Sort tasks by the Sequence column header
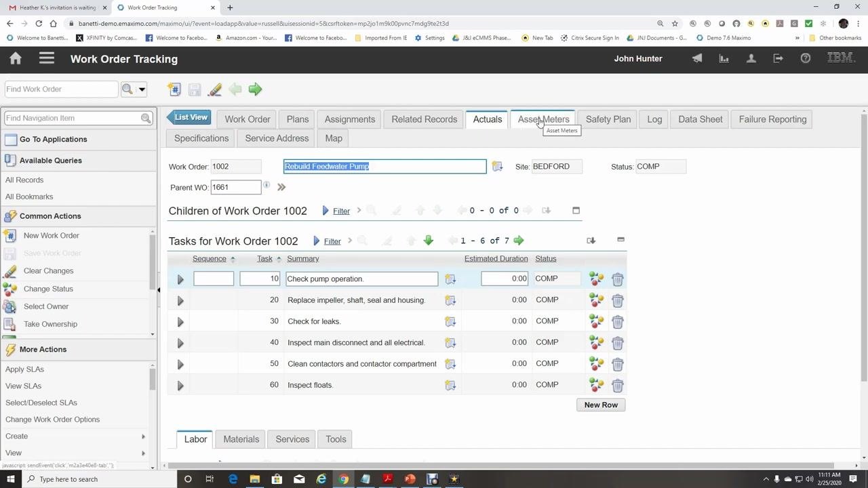The height and width of the screenshot is (488, 868). [x=210, y=259]
